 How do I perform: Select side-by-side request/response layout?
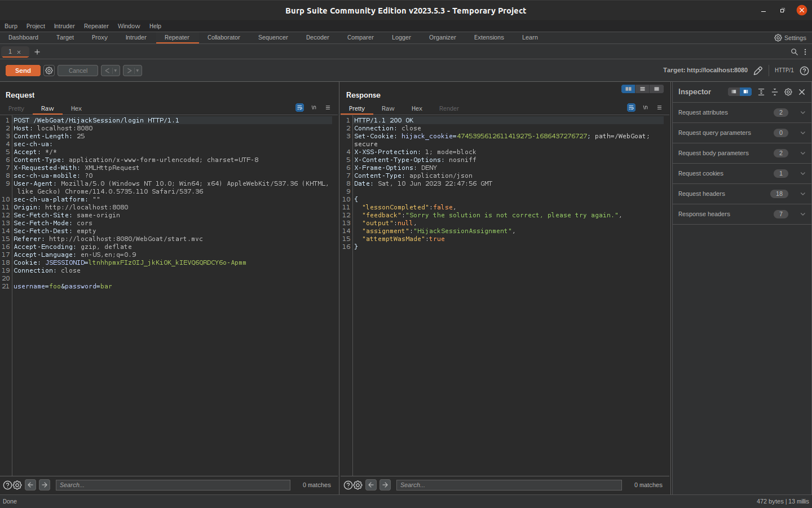tap(628, 89)
